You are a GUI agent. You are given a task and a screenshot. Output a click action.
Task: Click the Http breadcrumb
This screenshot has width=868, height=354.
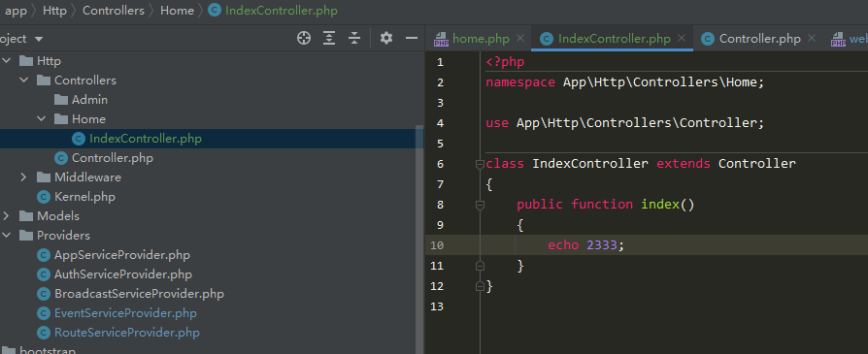[x=54, y=11]
